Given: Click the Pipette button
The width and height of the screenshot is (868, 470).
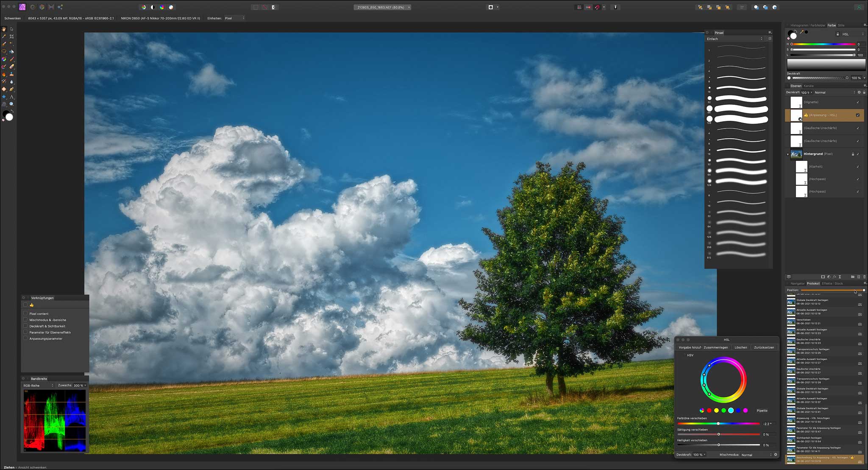Looking at the screenshot, I should [x=762, y=411].
